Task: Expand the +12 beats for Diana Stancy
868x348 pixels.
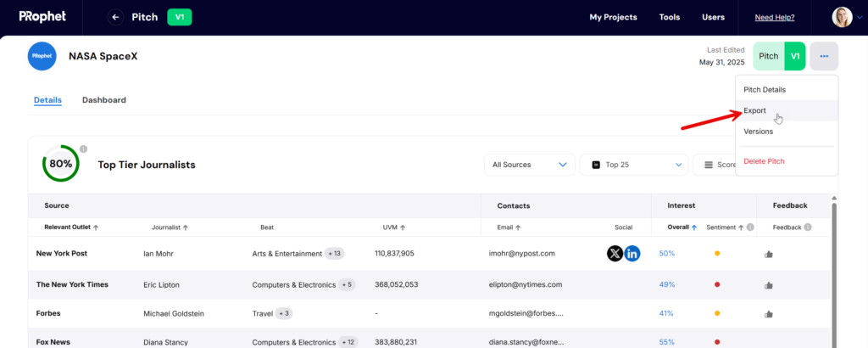Action: pyautogui.click(x=348, y=342)
